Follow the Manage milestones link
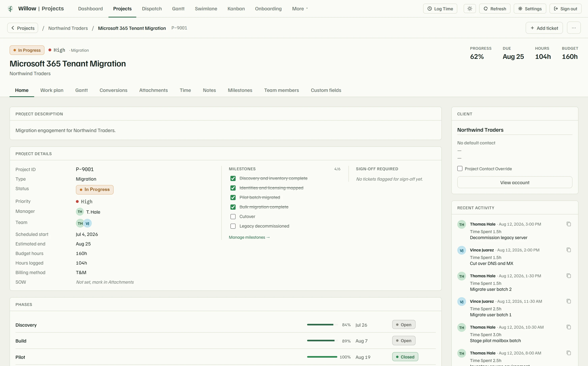588x366 pixels. tap(249, 238)
